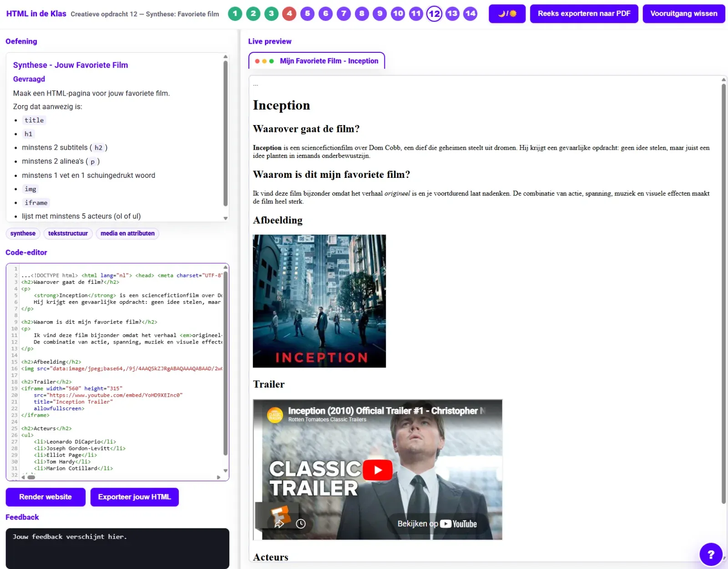Viewport: 728px width, 569px height.
Task: Click the 'img' requirement in exercise list
Action: tap(30, 189)
